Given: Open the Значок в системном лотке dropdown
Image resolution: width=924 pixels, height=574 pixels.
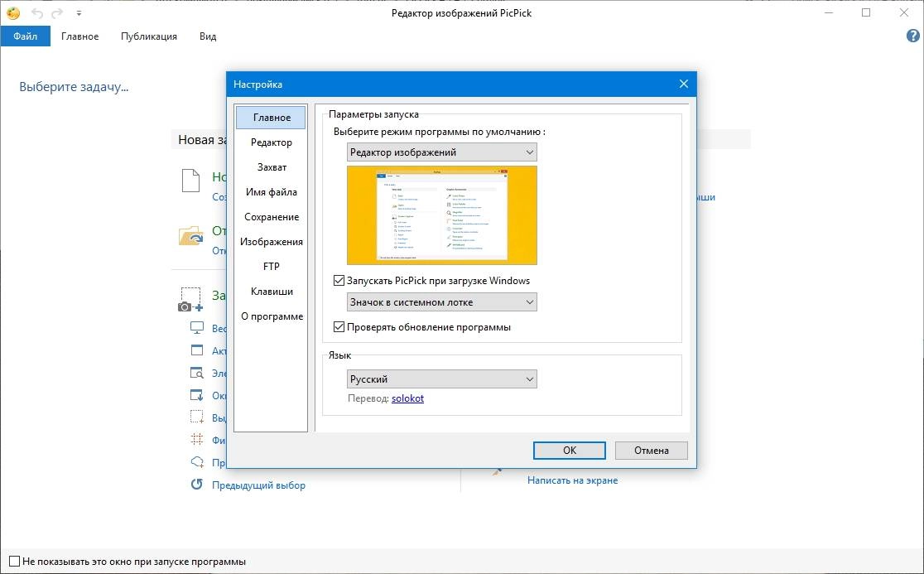Looking at the screenshot, I should pos(442,301).
